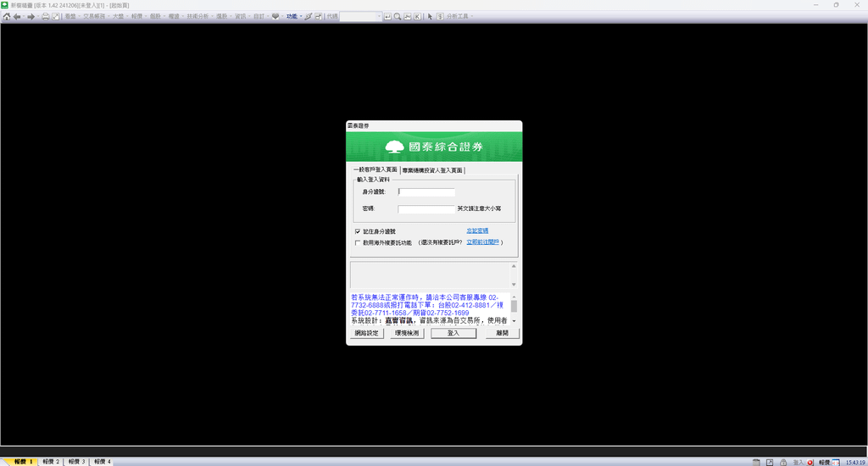Open the 大盤 menu
868x466 pixels.
(x=119, y=17)
